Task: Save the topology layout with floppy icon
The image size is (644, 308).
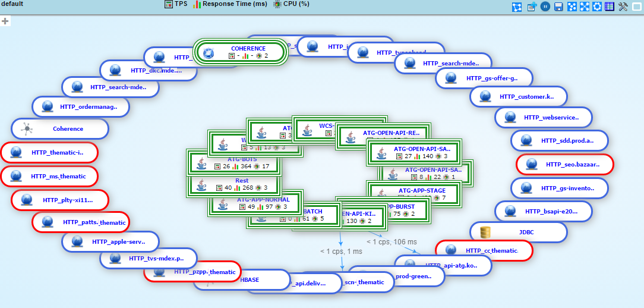Action: point(558,7)
